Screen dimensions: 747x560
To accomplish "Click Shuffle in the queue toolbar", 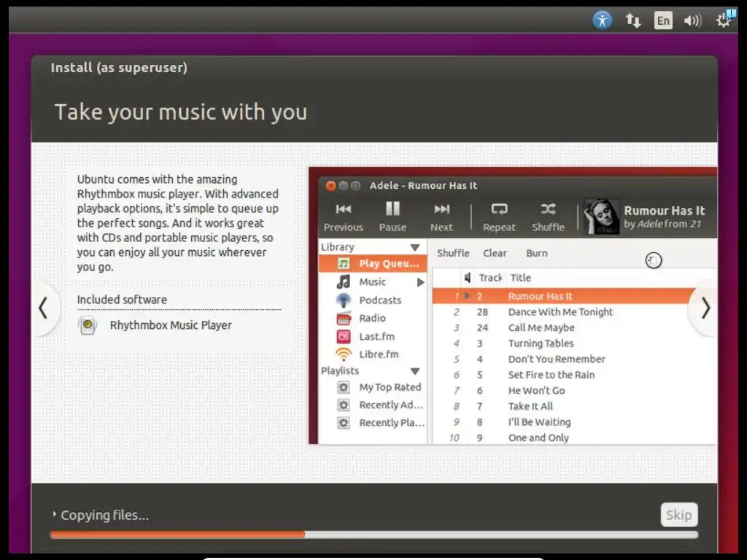I will [453, 253].
